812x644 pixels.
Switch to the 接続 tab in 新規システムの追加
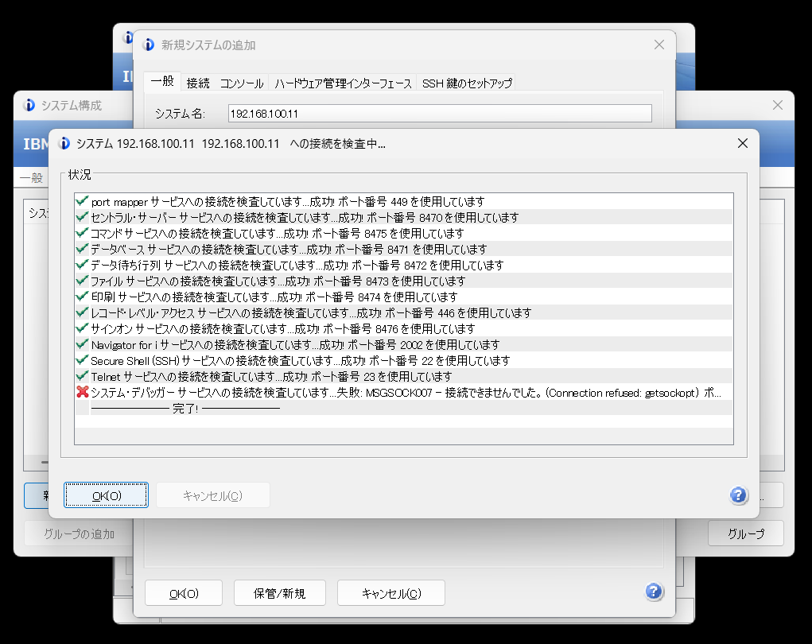pos(198,83)
